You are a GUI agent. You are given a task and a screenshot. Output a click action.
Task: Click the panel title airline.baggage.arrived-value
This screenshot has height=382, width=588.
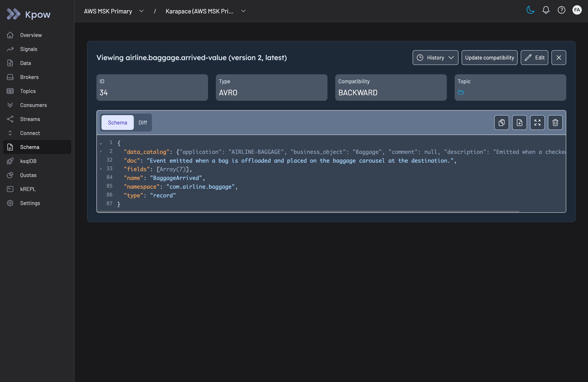176,58
